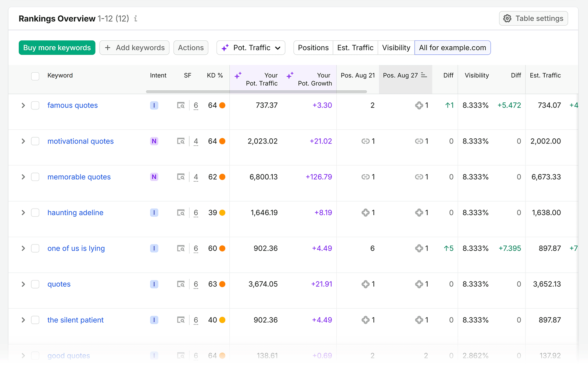
Task: Open the one of us is lying link
Action: click(76, 249)
